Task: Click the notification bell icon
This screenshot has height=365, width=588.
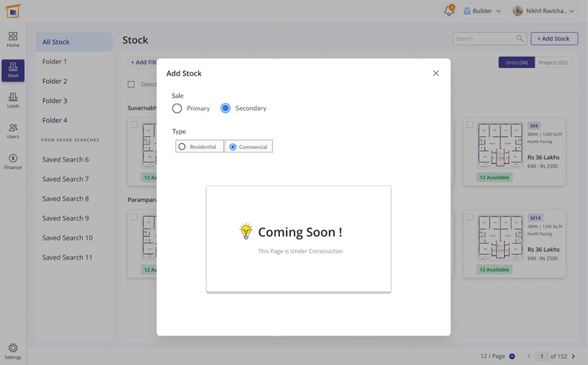Action: tap(449, 11)
